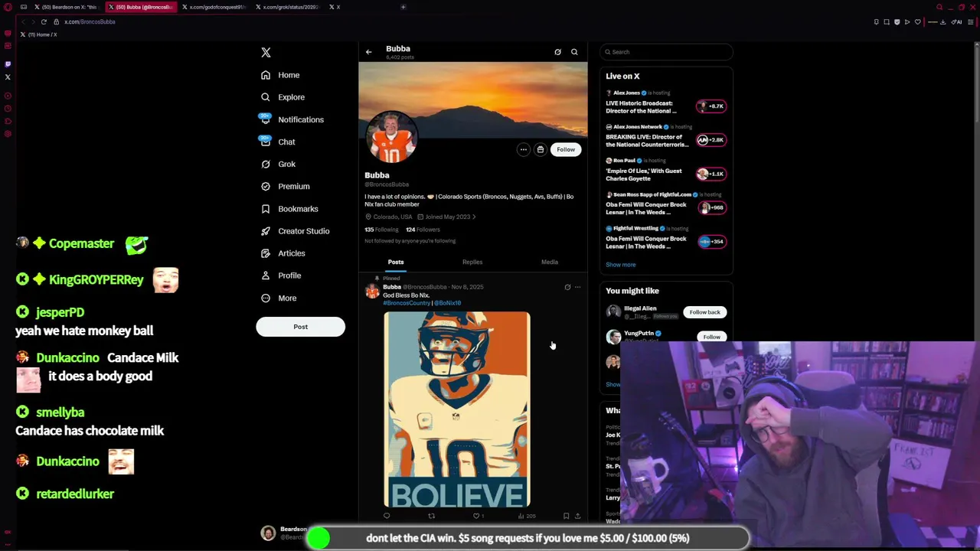
Task: Go back with the profile back arrow
Action: click(x=368, y=52)
